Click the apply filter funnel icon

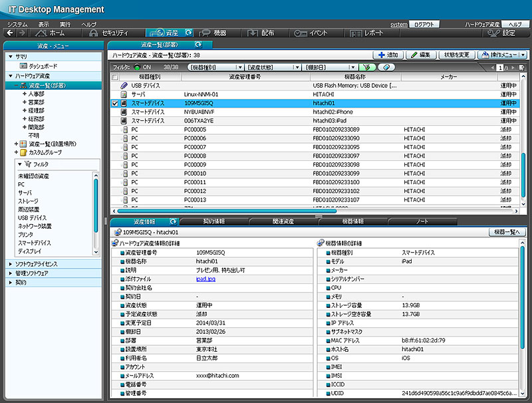pyautogui.click(x=366, y=67)
